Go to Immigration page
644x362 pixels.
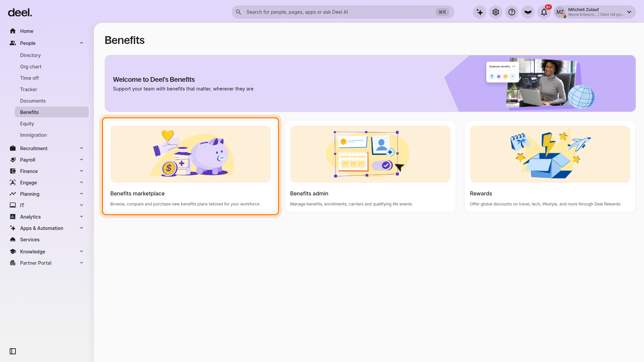click(x=52, y=135)
